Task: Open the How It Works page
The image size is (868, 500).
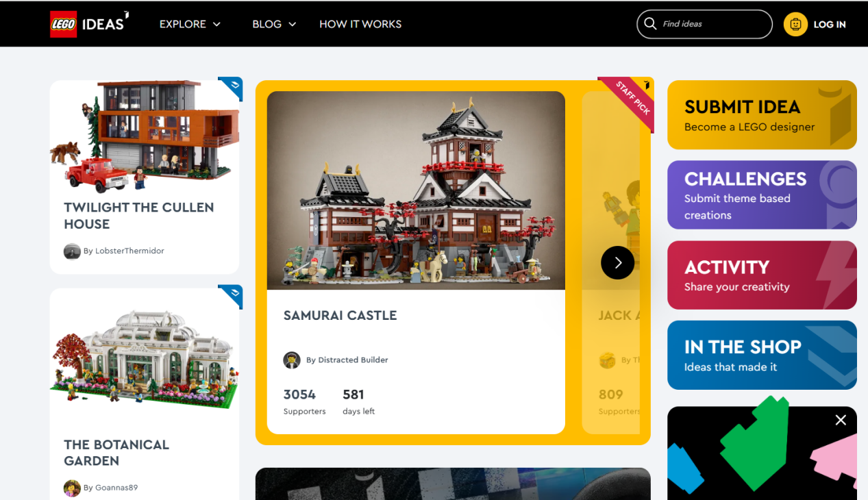Action: click(360, 24)
